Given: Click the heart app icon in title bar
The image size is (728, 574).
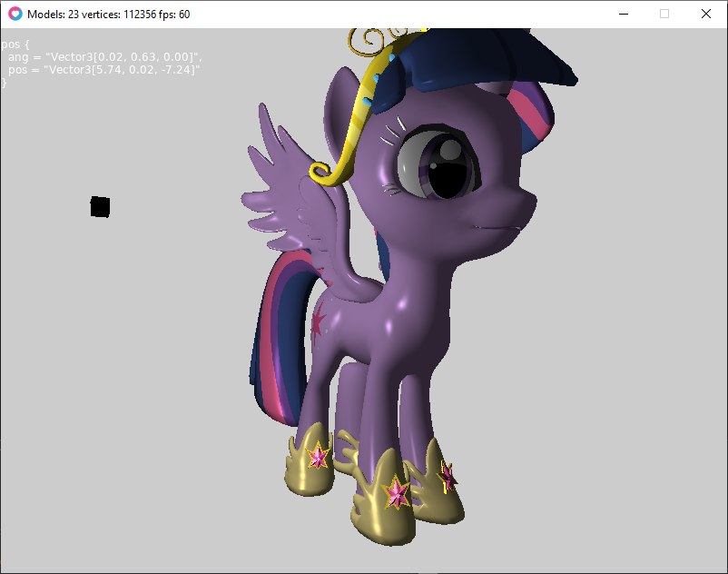Looking at the screenshot, I should point(15,14).
